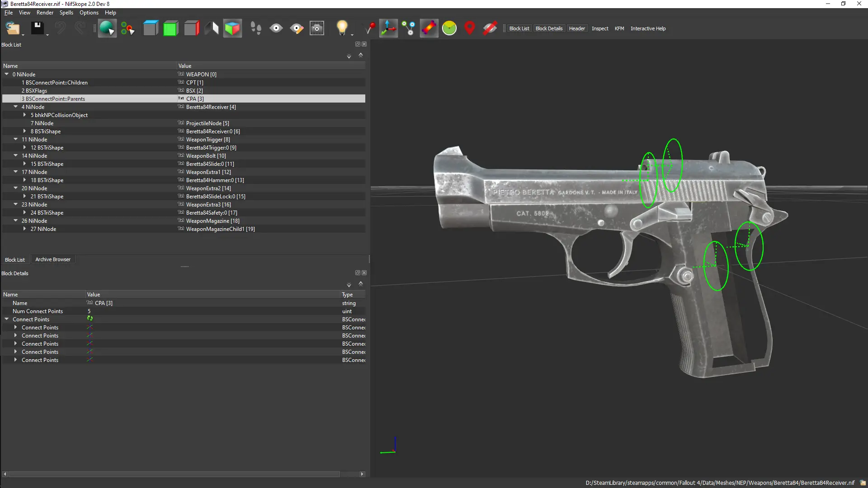868x488 pixels.
Task: Select the 2 BSXFlags block
Action: tap(184, 90)
